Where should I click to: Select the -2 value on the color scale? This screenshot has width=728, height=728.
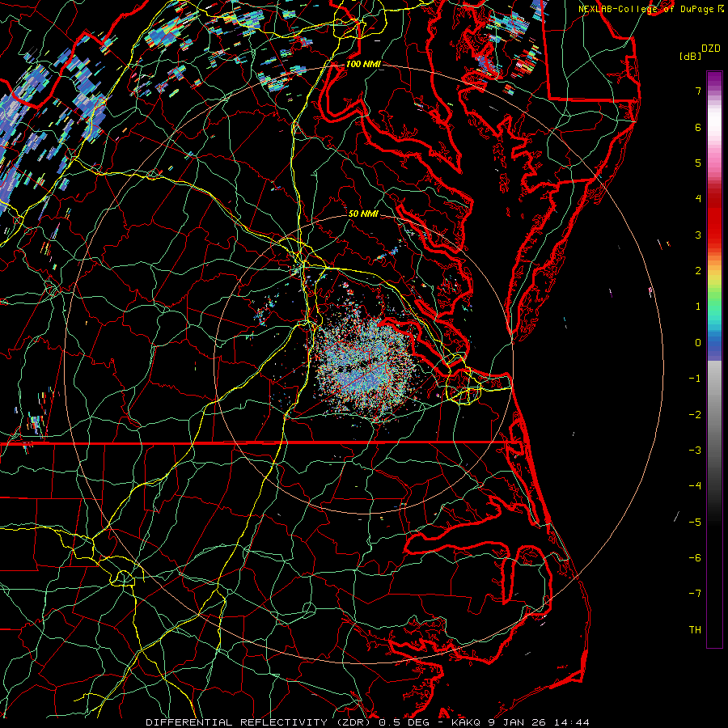click(x=695, y=415)
